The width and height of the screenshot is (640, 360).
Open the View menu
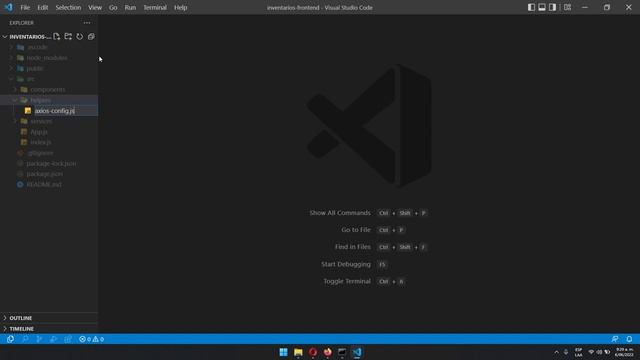tap(95, 7)
